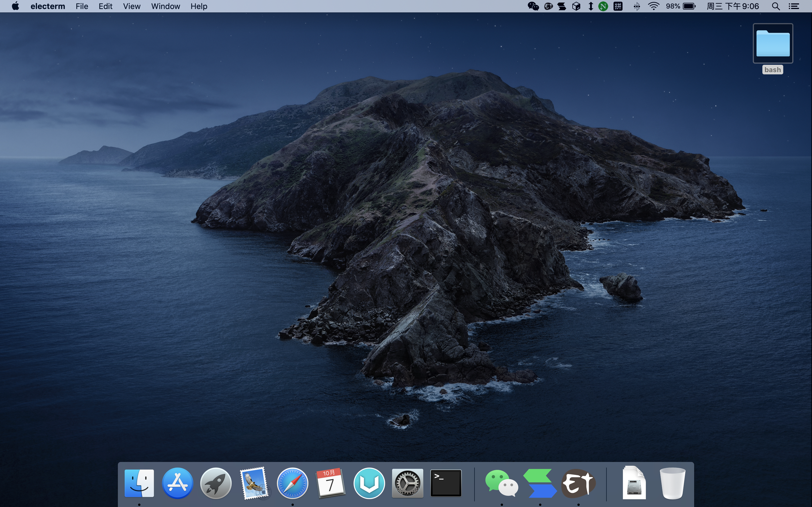Open App Store dock icon
812x507 pixels.
(178, 483)
